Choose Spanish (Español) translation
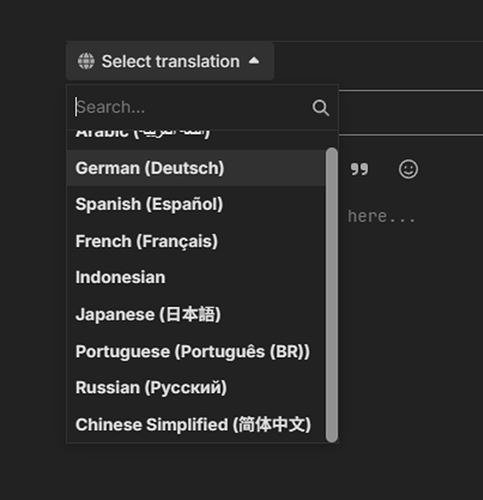Viewport: 483px width, 500px height. point(196,204)
